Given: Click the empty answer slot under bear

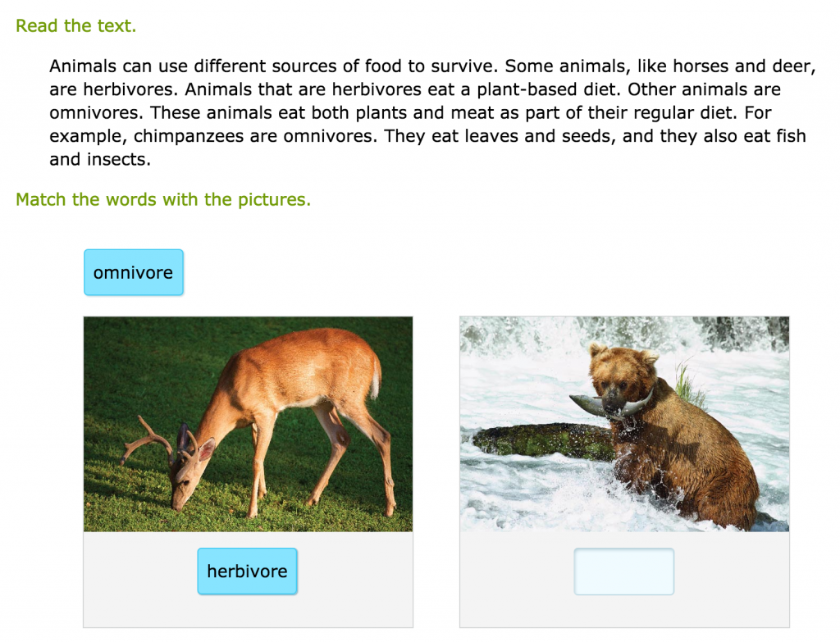Looking at the screenshot, I should pos(623,571).
